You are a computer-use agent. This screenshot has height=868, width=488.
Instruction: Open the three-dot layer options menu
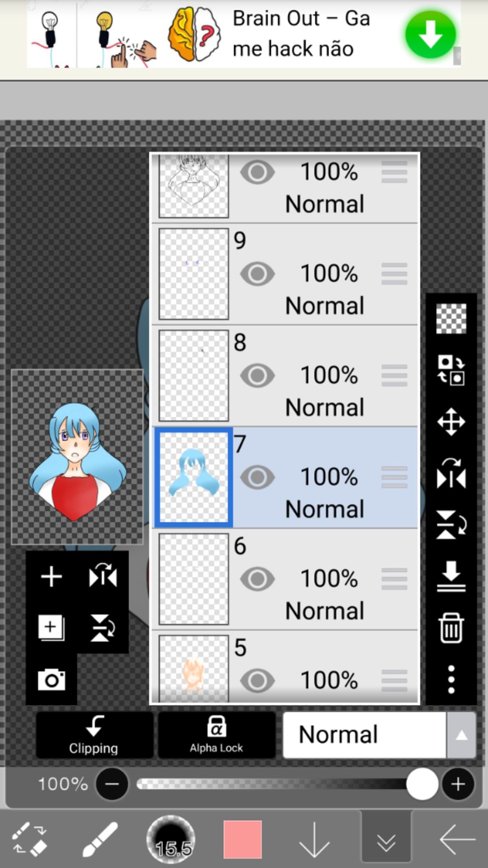click(451, 679)
